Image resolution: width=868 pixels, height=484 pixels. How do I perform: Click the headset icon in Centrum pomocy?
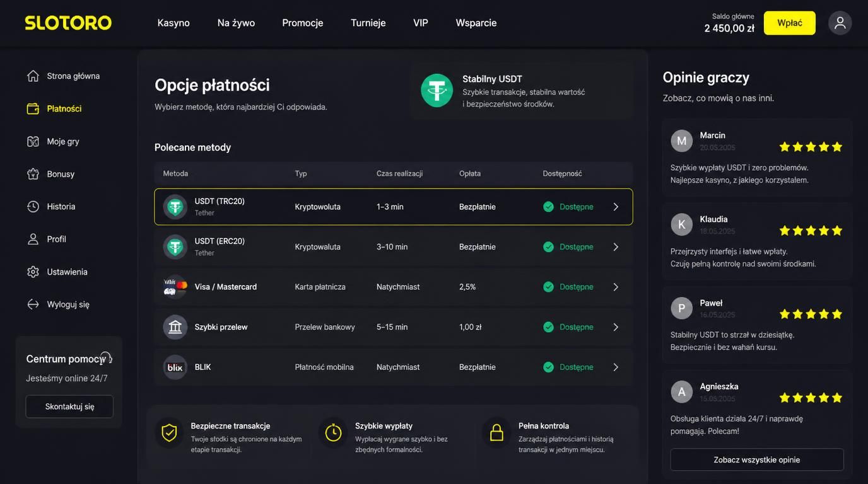[x=105, y=357]
